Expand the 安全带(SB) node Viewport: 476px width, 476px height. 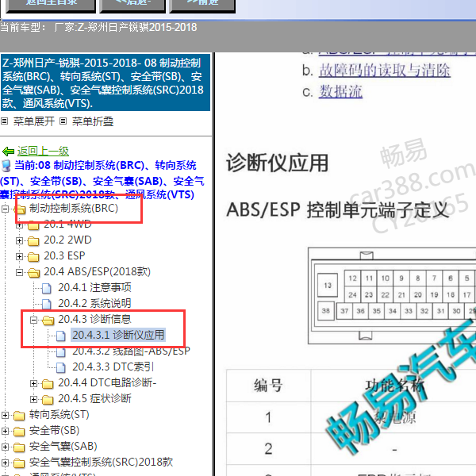tap(5, 431)
